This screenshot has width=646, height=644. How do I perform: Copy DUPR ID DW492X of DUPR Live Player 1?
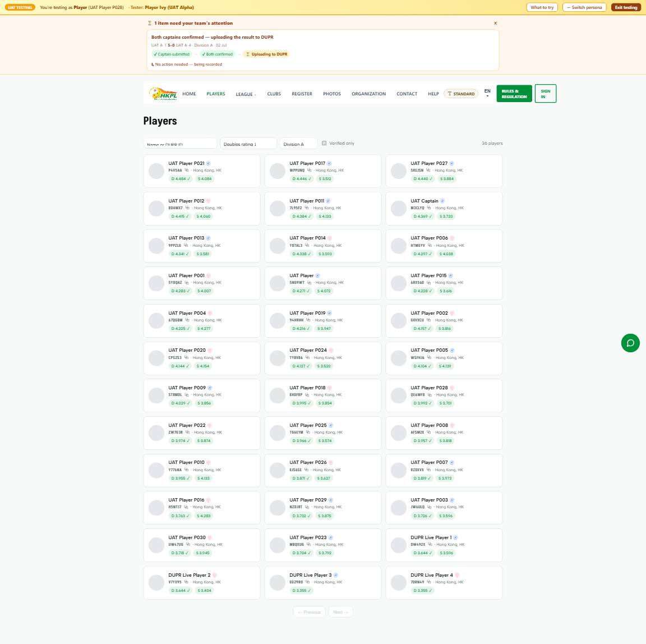(430, 544)
